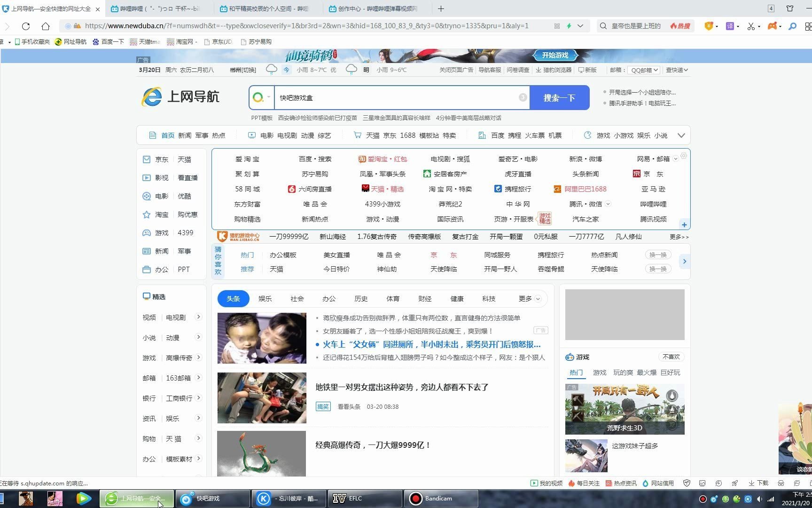
Task: Open the 下载 downloads button
Action: click(758, 483)
